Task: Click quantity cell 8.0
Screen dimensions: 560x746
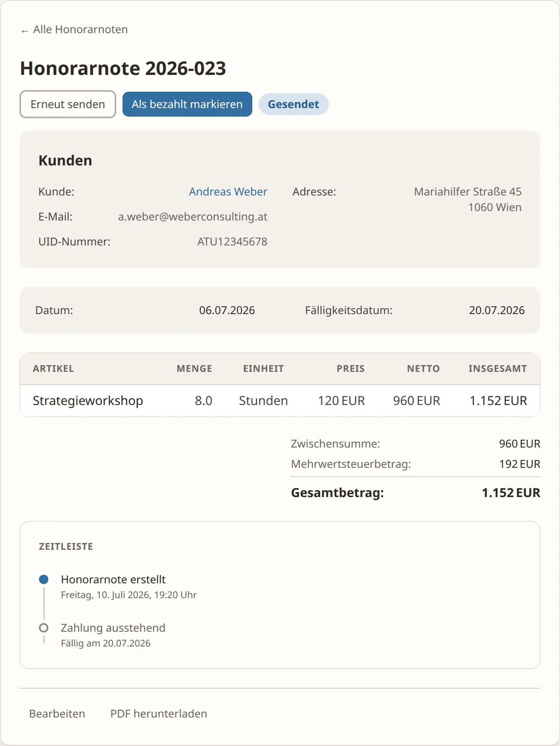Action: tap(204, 401)
